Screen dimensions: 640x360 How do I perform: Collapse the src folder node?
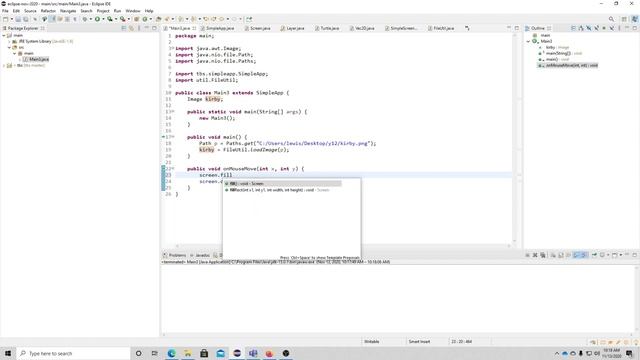[x=9, y=47]
